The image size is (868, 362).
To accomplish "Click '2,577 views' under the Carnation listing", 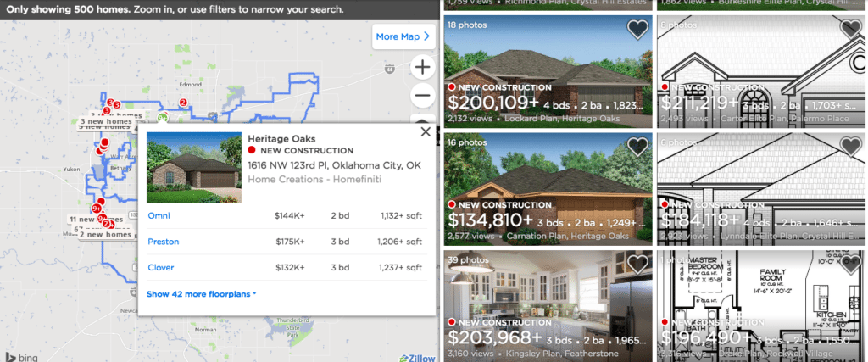I will [x=470, y=236].
